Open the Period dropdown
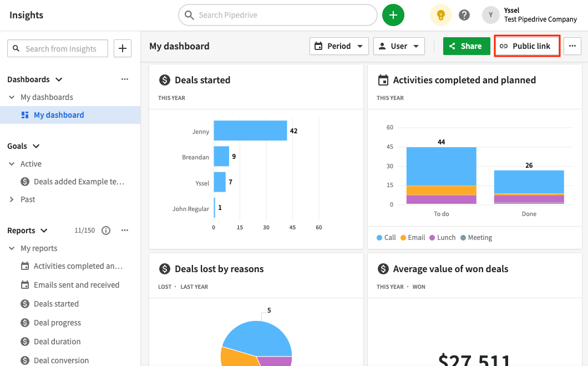Viewport: 588px width, 366px height. [339, 46]
